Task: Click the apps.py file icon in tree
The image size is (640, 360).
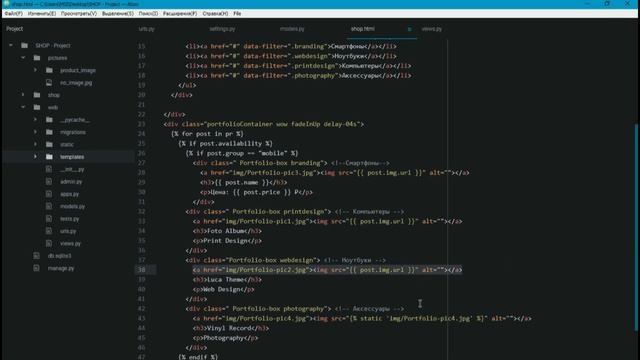Action: tap(49, 194)
